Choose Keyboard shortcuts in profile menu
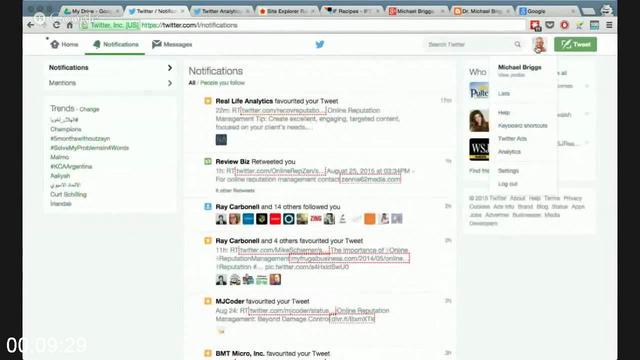The height and width of the screenshot is (360, 640). click(522, 125)
